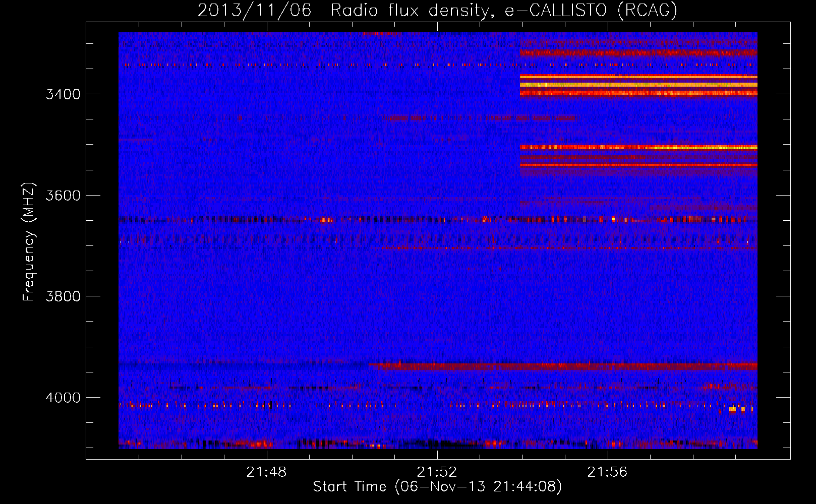The width and height of the screenshot is (816, 504).
Task: Click the 'Start Time (06-Nov-13 21:44:08)' axis label
Action: 437,487
